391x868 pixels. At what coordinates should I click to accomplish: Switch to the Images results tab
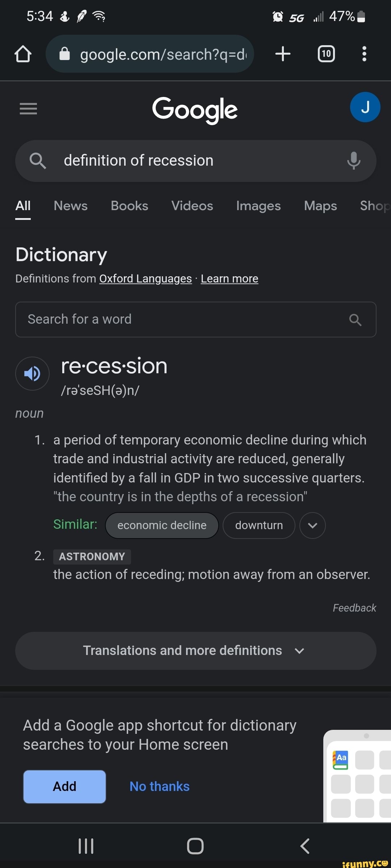[258, 206]
